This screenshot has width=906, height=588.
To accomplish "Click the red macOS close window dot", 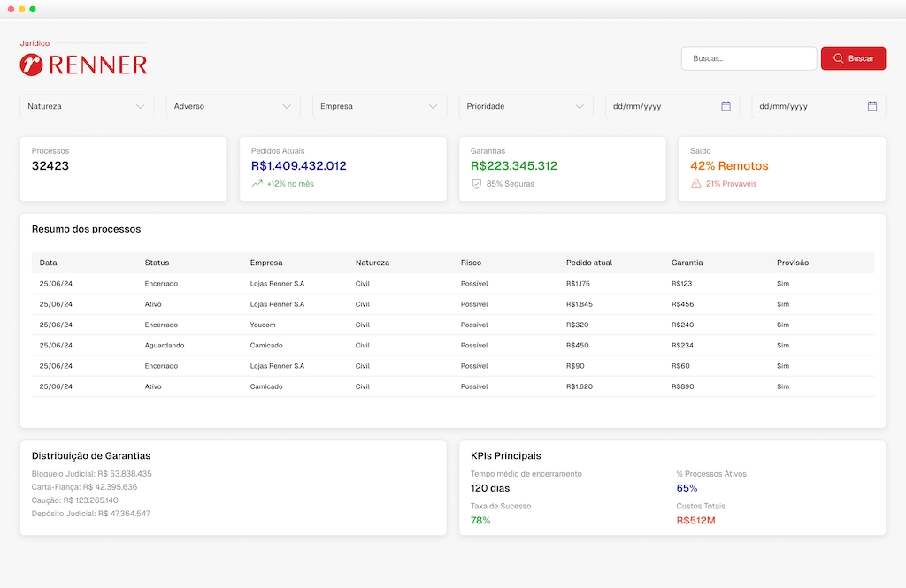I will (x=10, y=9).
